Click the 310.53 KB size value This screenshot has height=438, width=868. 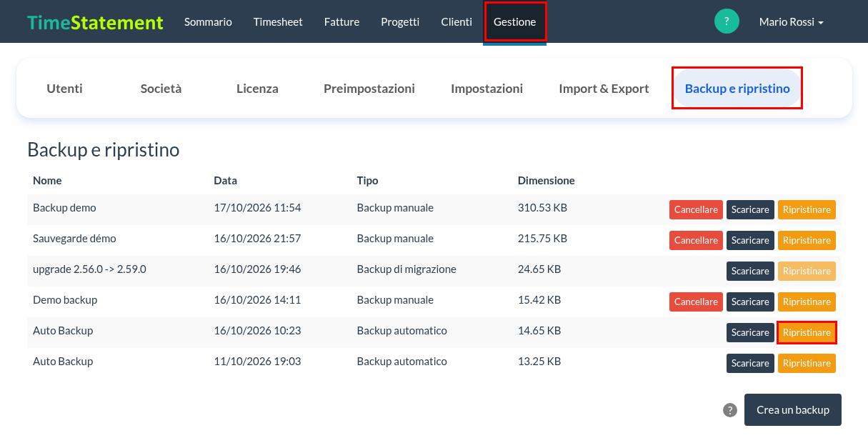coord(542,208)
